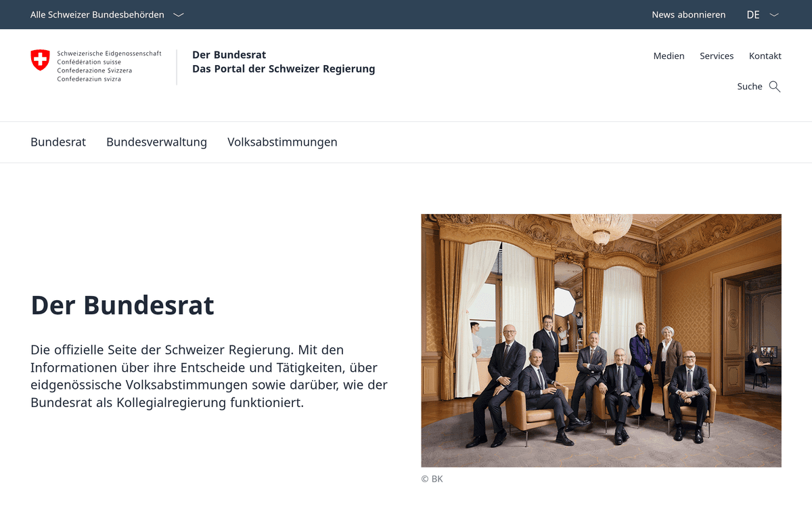
Task: Select Bundesverwaltung in the main navigation
Action: pos(156,142)
